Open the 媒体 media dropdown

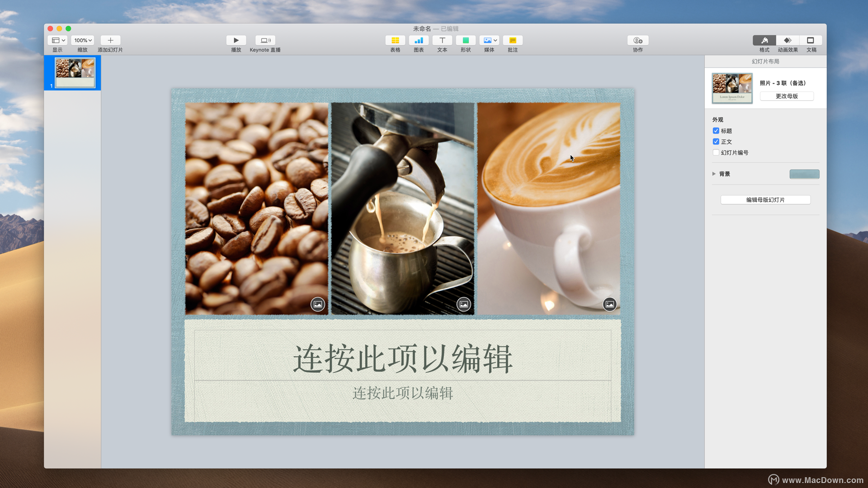pos(489,40)
